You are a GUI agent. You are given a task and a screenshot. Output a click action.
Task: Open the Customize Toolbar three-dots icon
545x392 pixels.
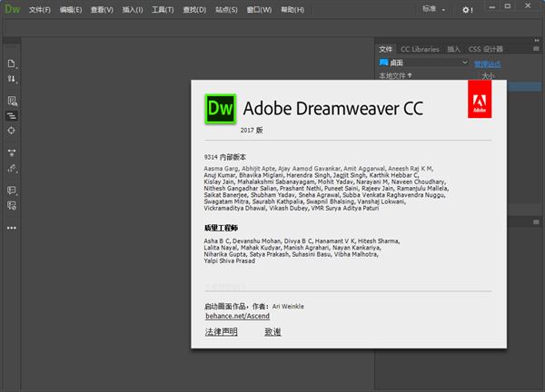point(12,228)
